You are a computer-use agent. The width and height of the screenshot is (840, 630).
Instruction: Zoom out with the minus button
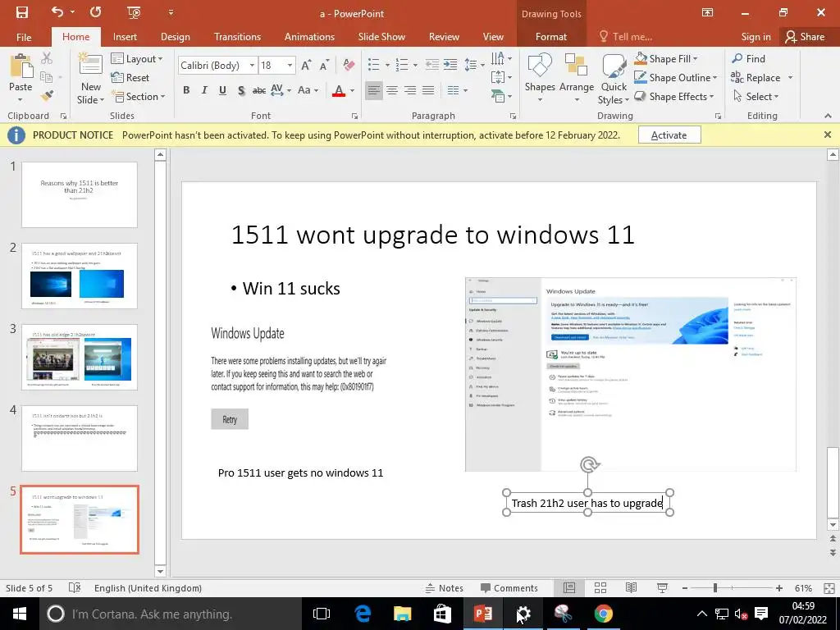point(685,587)
